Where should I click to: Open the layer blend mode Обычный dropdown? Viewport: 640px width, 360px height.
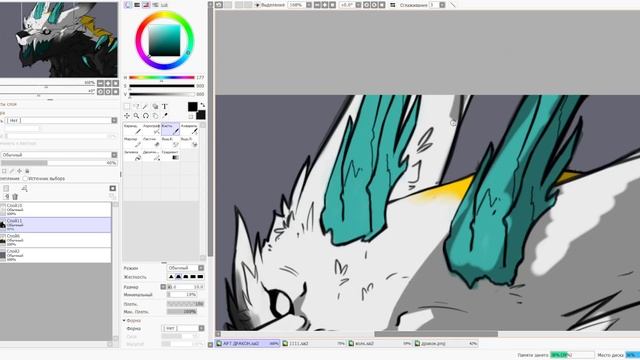(114, 155)
